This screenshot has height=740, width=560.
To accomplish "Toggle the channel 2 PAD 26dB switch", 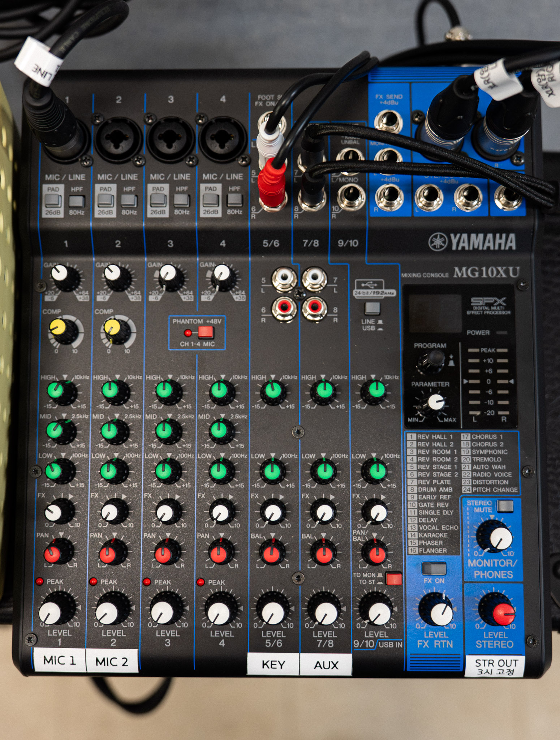I will (105, 201).
